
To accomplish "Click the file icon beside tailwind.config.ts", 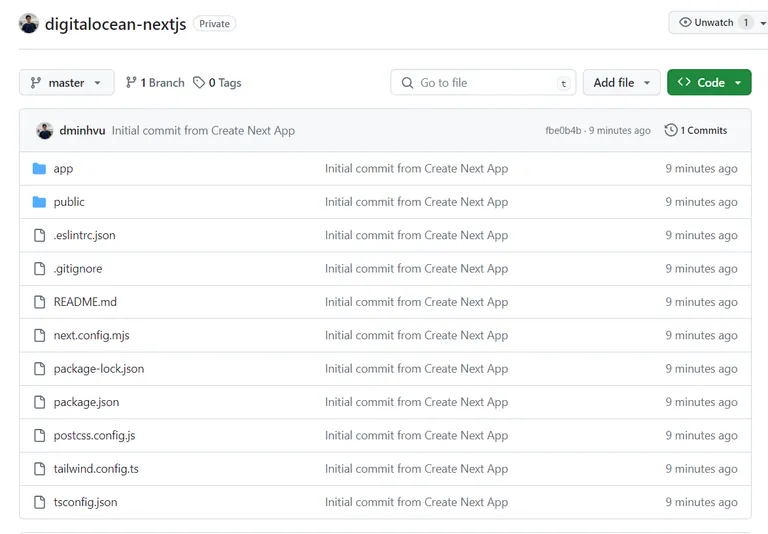I will [39, 468].
